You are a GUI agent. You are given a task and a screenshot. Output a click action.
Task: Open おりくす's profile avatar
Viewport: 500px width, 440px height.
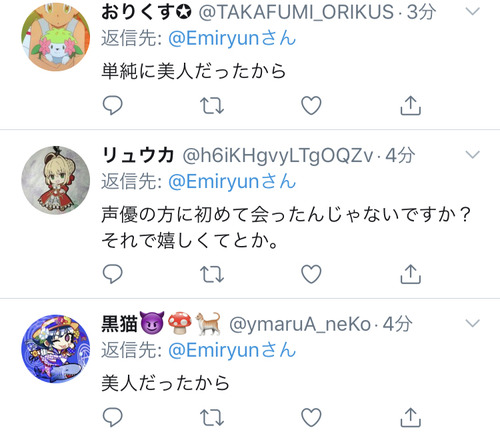pyautogui.click(x=56, y=36)
